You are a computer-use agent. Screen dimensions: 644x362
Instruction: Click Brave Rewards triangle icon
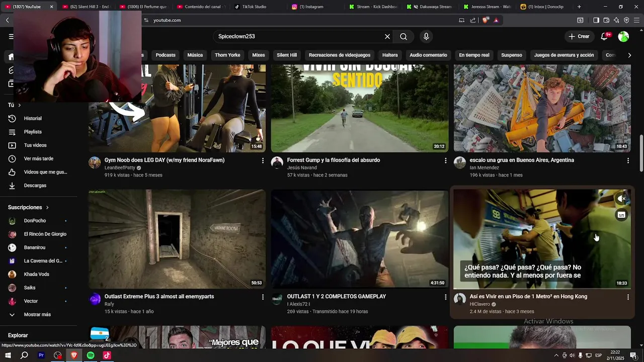tap(496, 20)
